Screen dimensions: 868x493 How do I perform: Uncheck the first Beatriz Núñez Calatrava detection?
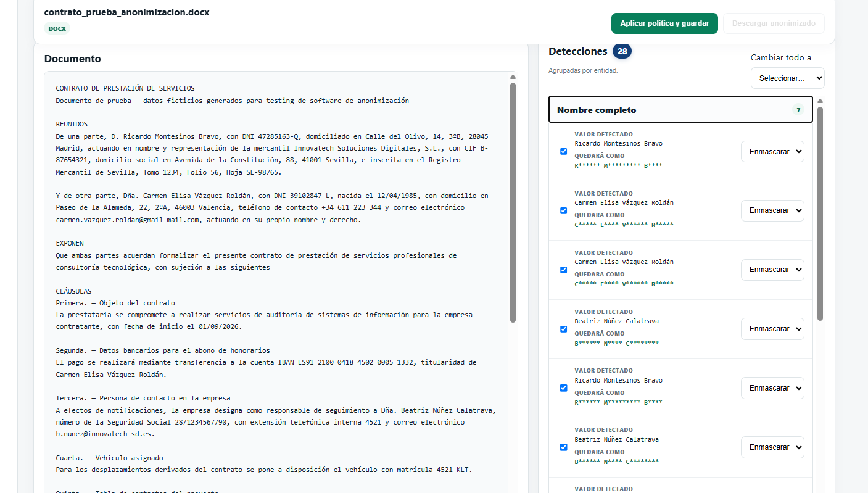563,329
